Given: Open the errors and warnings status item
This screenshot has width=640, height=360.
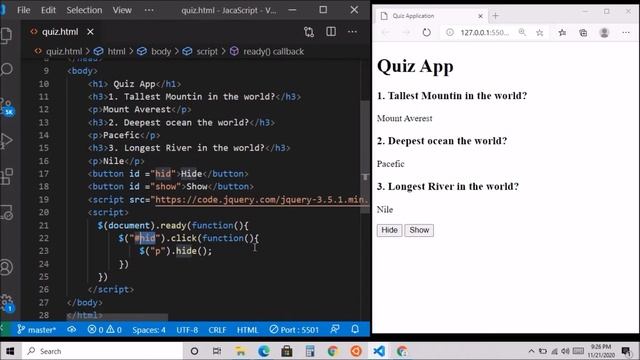Looking at the screenshot, I should pyautogui.click(x=104, y=330).
